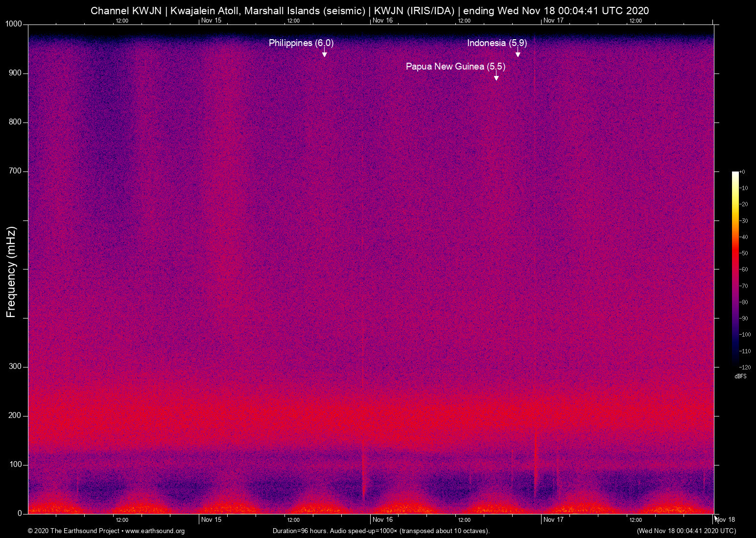Click the Papua New Guinea (5.5) arrow marker
Screen dimensions: 756x538
click(x=496, y=77)
